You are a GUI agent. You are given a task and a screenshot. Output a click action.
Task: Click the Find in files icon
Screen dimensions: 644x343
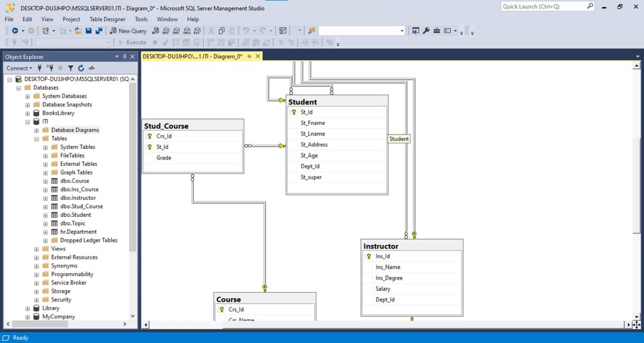pyautogui.click(x=311, y=31)
